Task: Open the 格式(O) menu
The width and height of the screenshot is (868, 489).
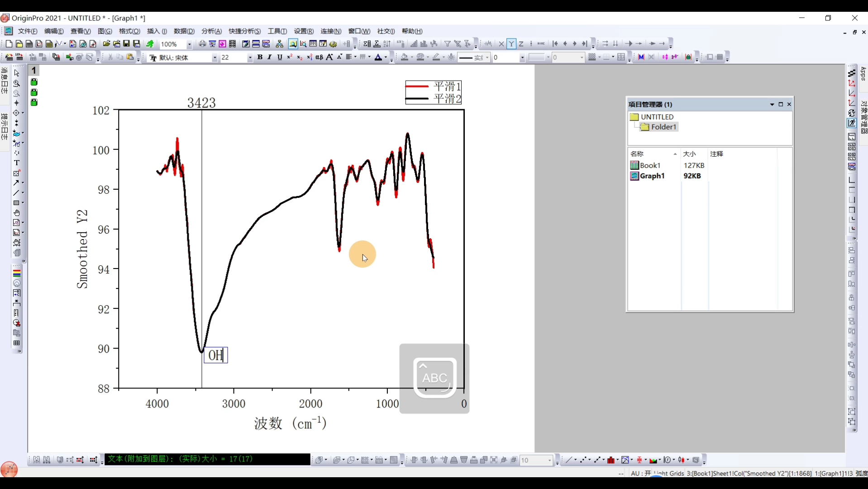Action: [129, 31]
